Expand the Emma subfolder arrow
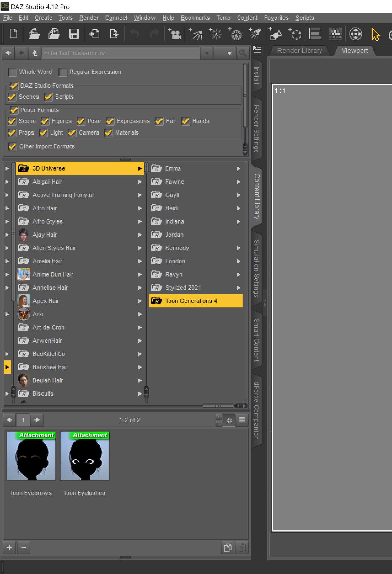392x574 pixels. (x=239, y=169)
